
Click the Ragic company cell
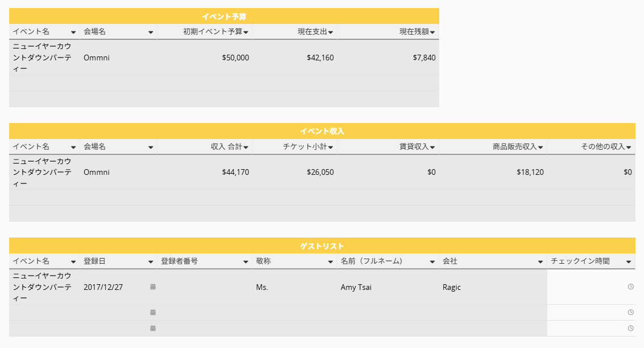point(493,287)
